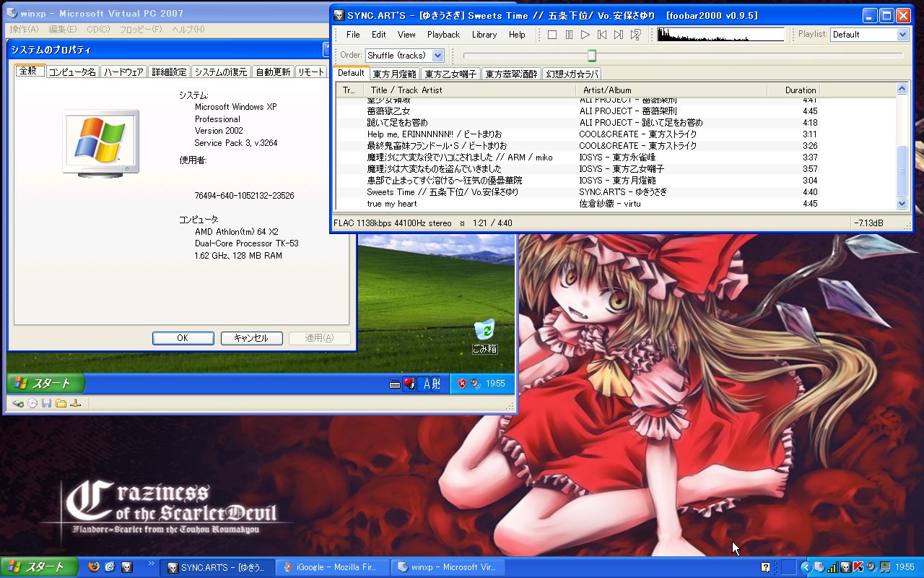Skip to the next track
Viewport: 924px width, 578px height.
(619, 35)
